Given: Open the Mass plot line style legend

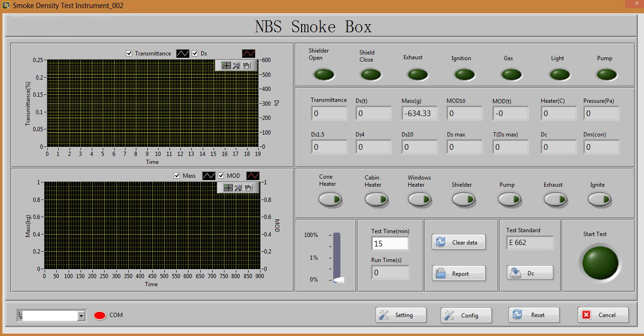Looking at the screenshot, I should [209, 176].
